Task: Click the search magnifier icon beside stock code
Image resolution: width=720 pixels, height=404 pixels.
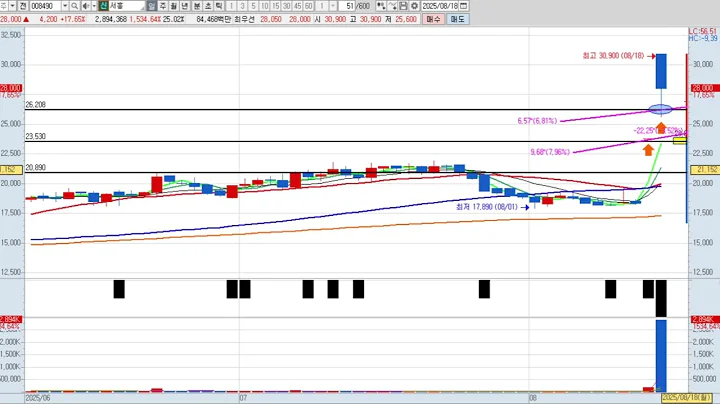Action: tap(74, 6)
